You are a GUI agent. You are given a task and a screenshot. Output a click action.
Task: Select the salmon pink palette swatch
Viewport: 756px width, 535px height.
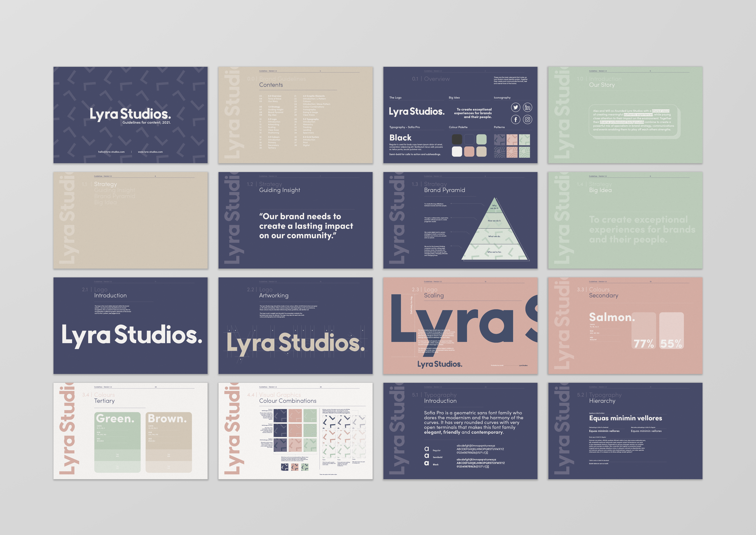point(469,152)
